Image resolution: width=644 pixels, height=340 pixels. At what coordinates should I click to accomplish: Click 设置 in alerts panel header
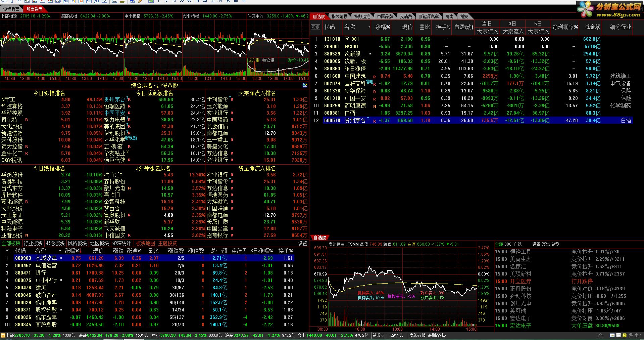[x=536, y=244]
